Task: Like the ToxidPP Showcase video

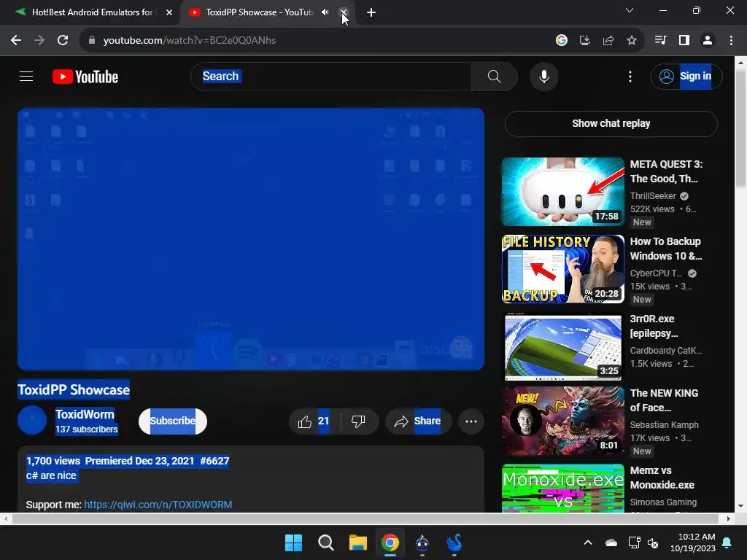Action: coord(314,421)
